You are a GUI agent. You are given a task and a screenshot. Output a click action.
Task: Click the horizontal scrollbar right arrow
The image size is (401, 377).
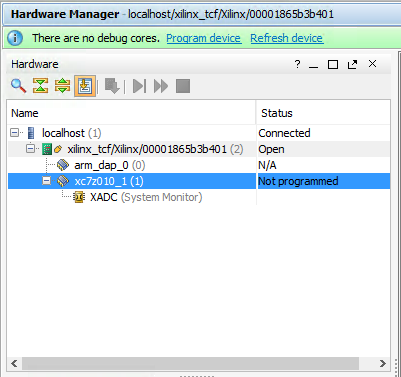pos(383,363)
